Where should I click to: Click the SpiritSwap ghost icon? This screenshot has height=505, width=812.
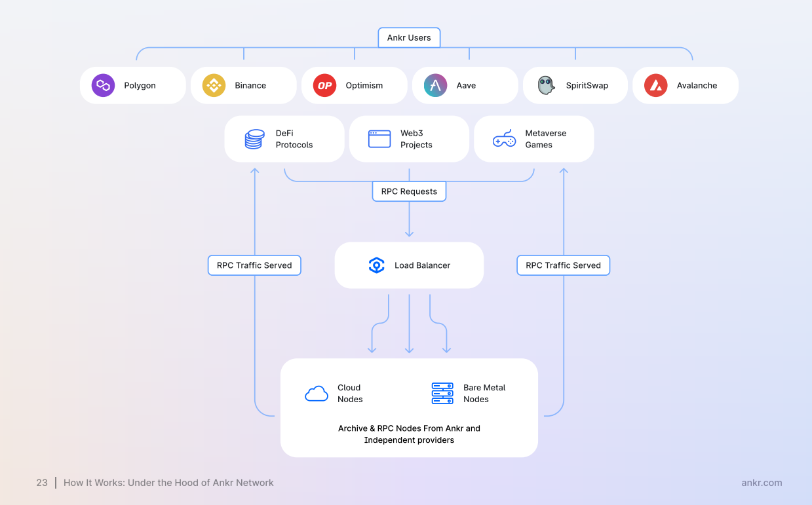pos(546,85)
